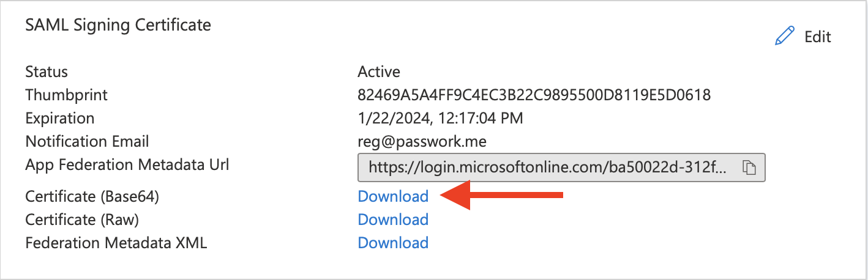Click the App Federation Metadata Url label

(x=127, y=164)
